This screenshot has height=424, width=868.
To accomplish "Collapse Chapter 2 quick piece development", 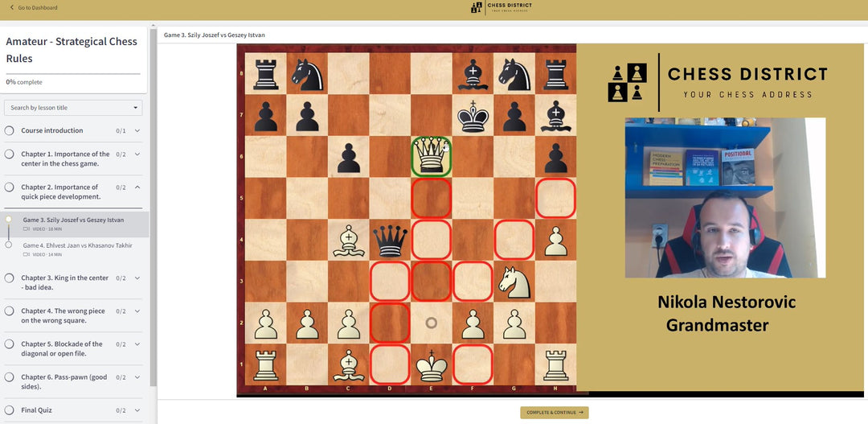I will pyautogui.click(x=137, y=187).
